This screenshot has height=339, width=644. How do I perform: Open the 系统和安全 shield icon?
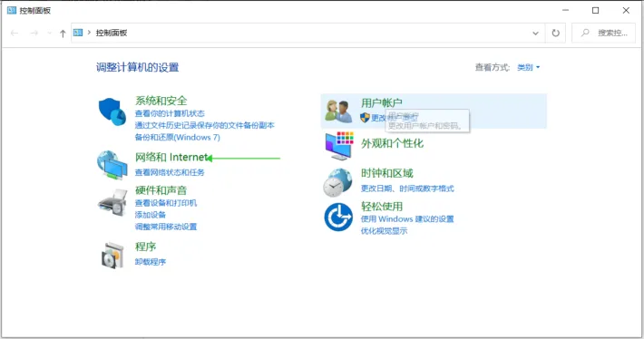[x=112, y=111]
